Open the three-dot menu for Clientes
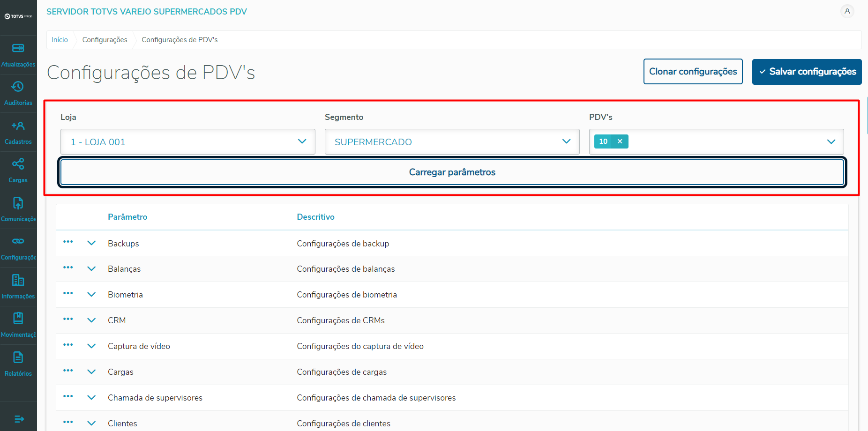The width and height of the screenshot is (868, 431). point(68,422)
